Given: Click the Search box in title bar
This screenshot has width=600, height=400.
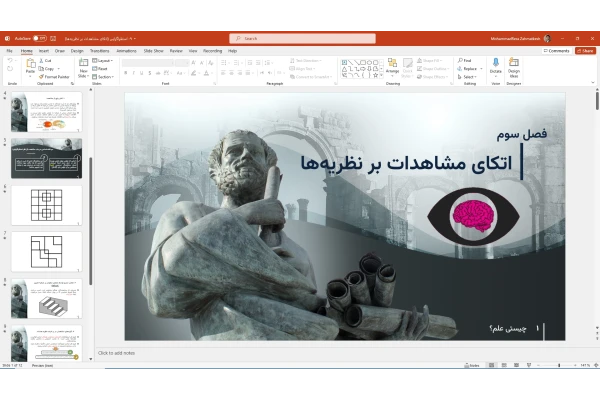Looking at the screenshot, I should [303, 38].
